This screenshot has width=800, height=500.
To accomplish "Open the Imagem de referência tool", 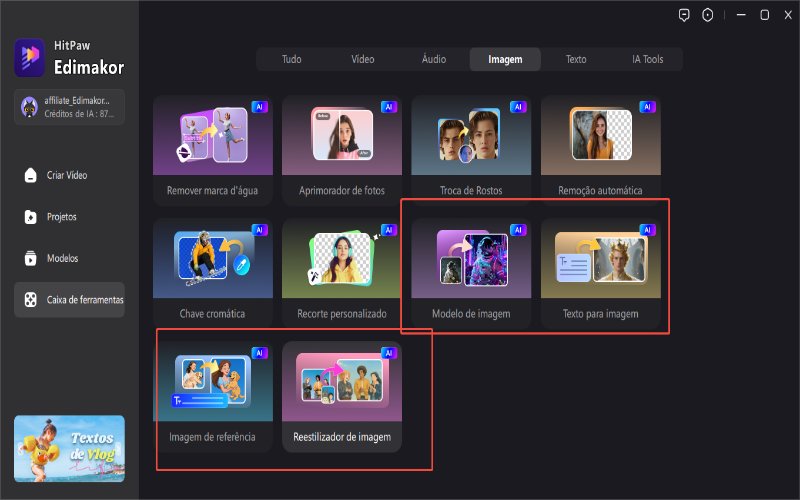I will click(213, 396).
